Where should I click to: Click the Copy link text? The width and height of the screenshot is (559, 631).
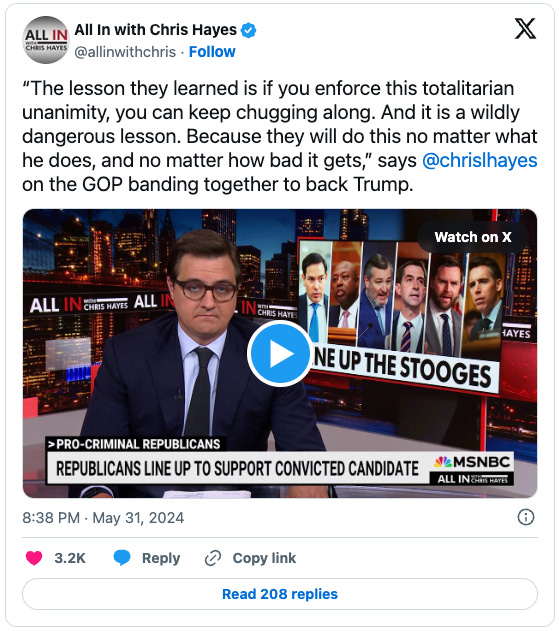[x=264, y=558]
